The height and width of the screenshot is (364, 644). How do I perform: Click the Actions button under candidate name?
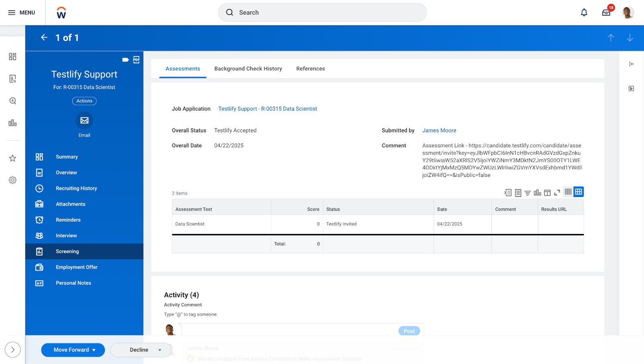click(x=84, y=101)
